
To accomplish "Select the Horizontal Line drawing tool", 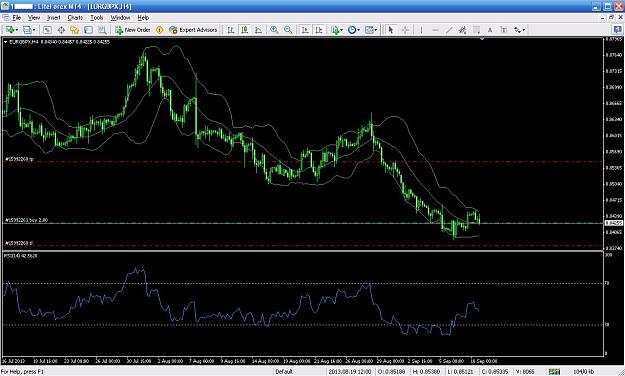I will pos(435,30).
